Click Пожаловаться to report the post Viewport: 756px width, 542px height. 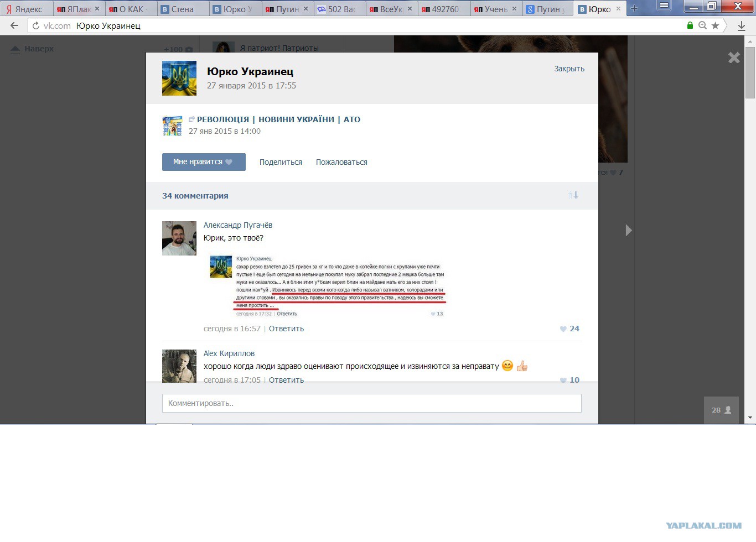[341, 162]
